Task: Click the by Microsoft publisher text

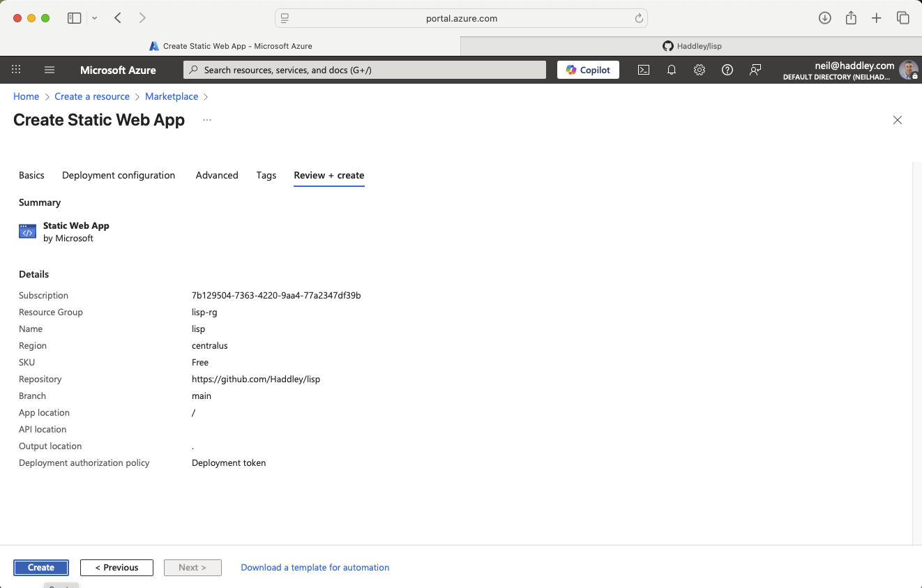Action: coord(68,239)
